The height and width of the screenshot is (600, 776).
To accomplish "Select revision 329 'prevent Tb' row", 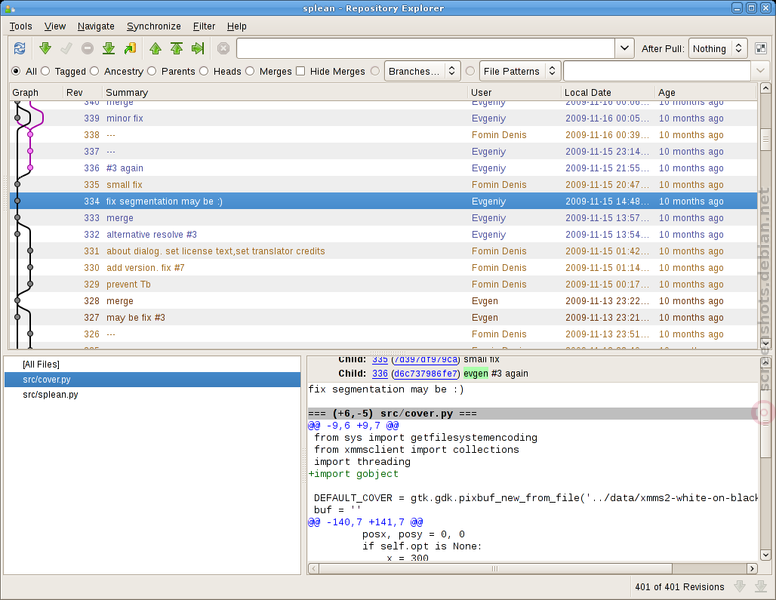I will 384,284.
